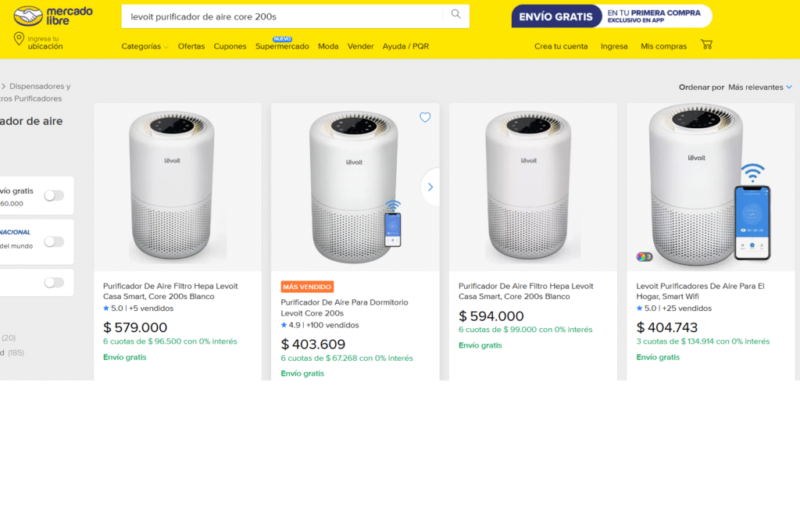Open the Supermercado menu item
Image resolution: width=800 pixels, height=532 pixels.
[282, 46]
